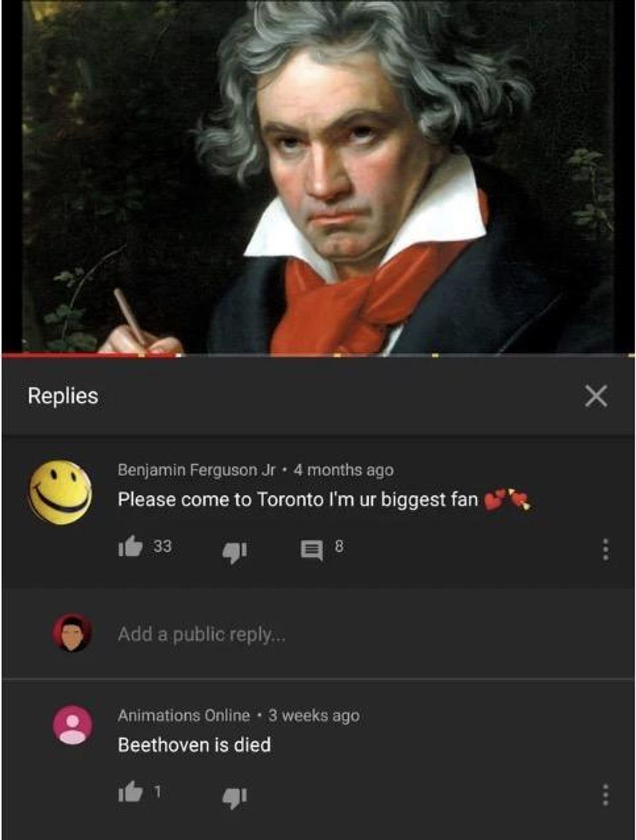Viewport: 636px width, 840px height.
Task: Open the yellow smiley face avatar profile
Action: click(60, 492)
